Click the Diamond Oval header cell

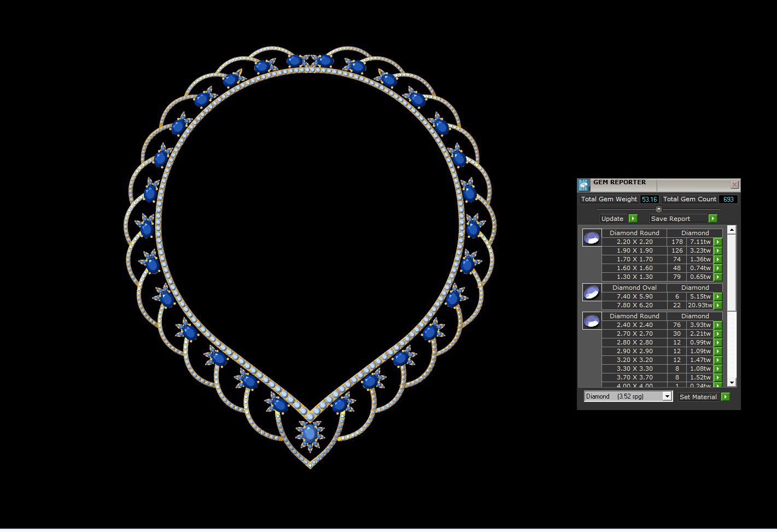point(634,288)
